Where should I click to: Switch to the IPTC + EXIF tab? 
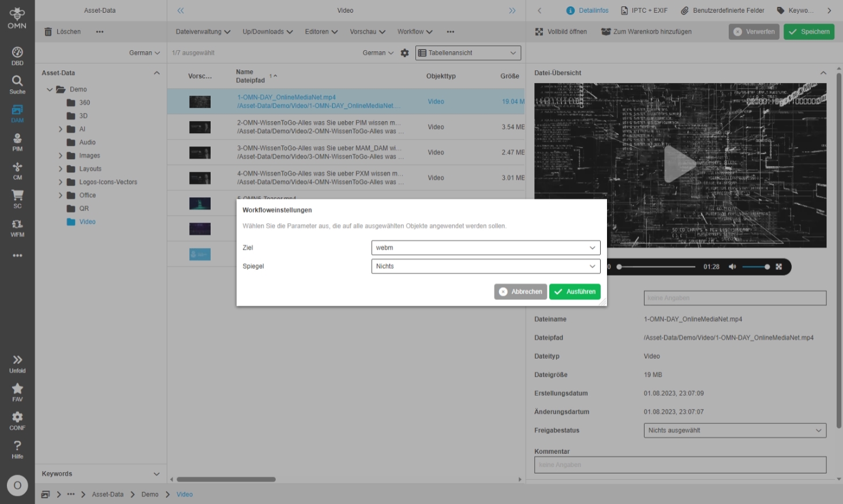click(644, 10)
